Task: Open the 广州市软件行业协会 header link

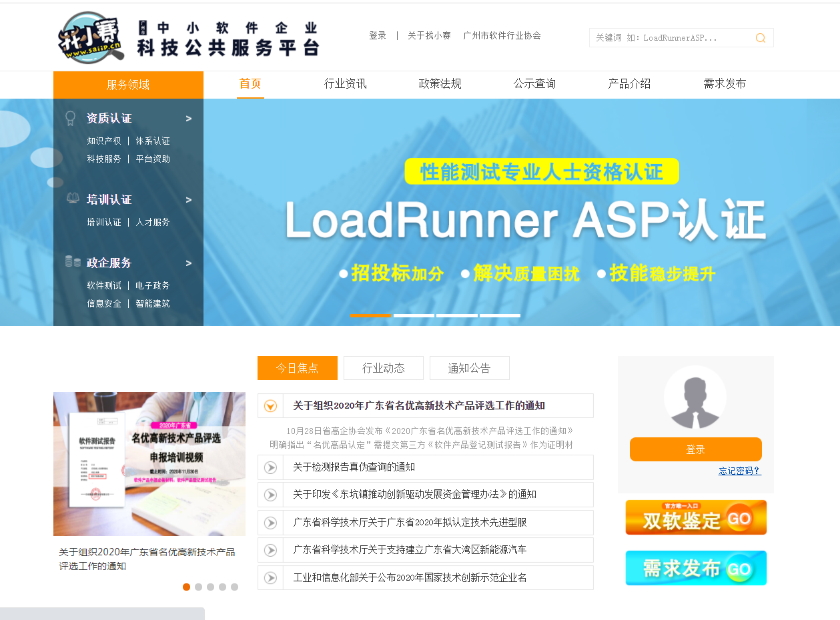Action: pos(502,36)
